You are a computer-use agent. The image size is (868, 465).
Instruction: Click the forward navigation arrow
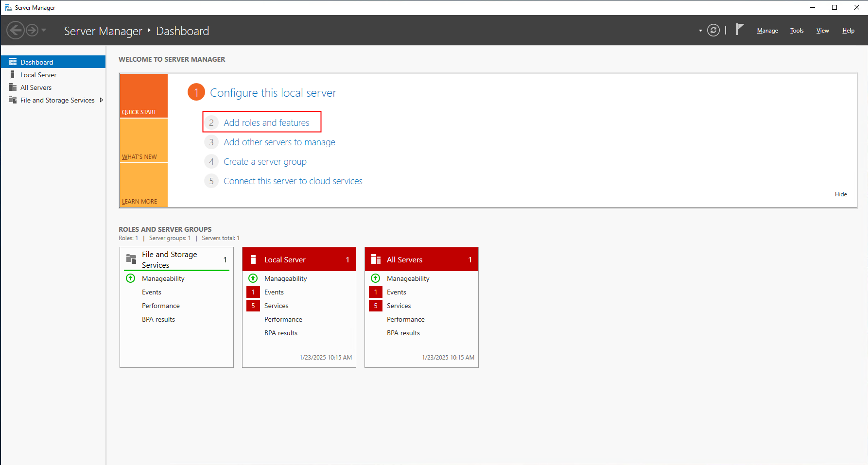click(32, 30)
